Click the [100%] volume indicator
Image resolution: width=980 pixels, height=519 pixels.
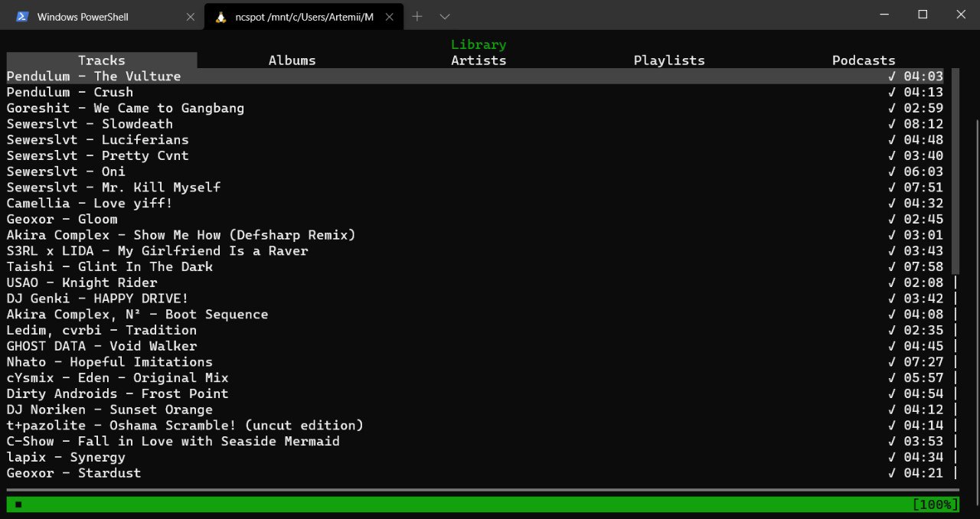[936, 504]
